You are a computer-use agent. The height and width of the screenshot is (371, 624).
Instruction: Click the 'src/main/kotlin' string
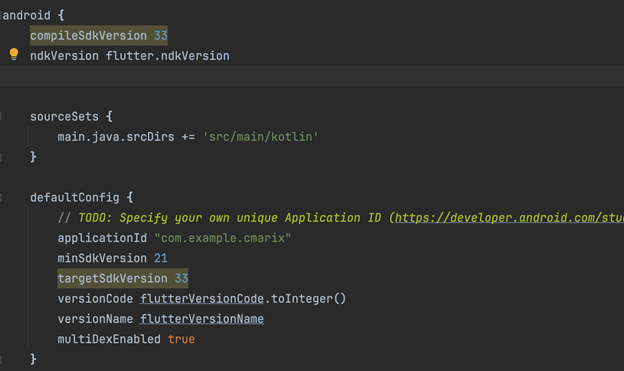point(260,137)
